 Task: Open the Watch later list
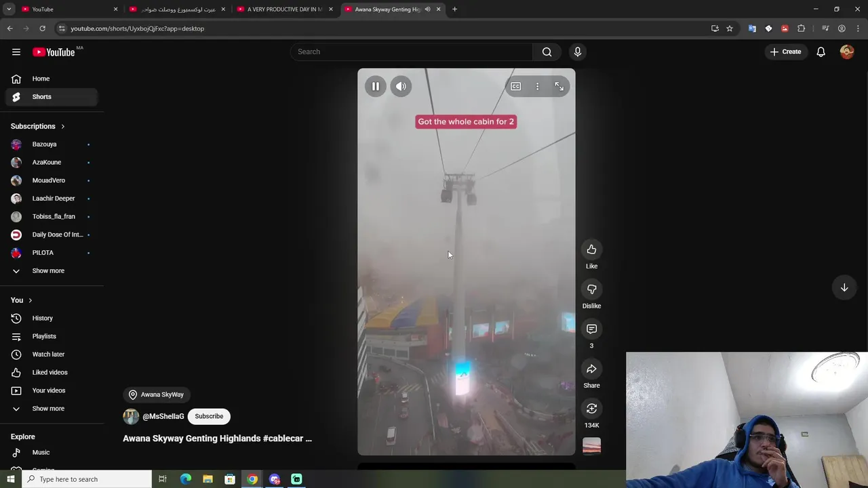click(x=52, y=354)
